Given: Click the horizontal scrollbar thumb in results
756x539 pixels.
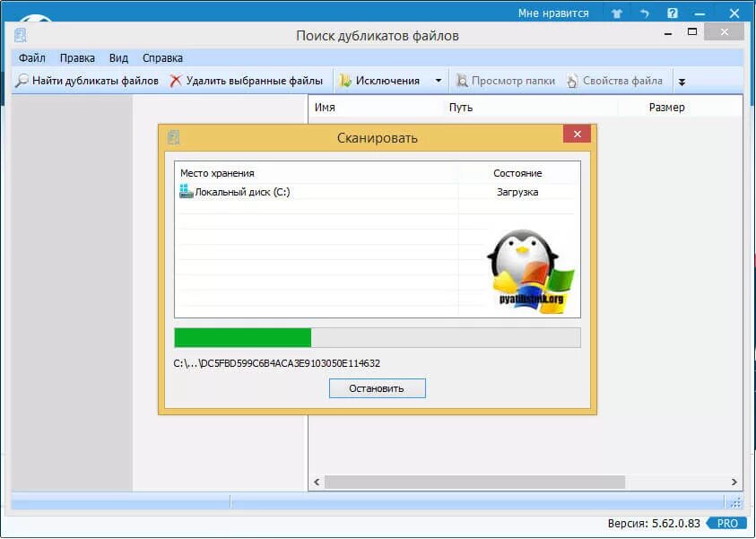Looking at the screenshot, I should click(x=475, y=482).
